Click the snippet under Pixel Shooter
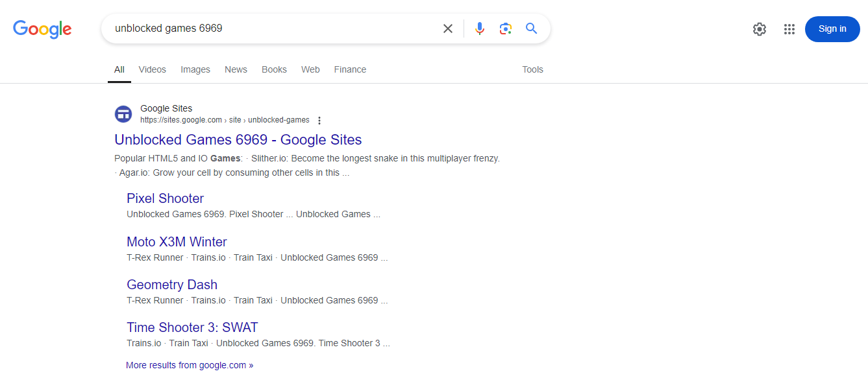 tap(253, 214)
